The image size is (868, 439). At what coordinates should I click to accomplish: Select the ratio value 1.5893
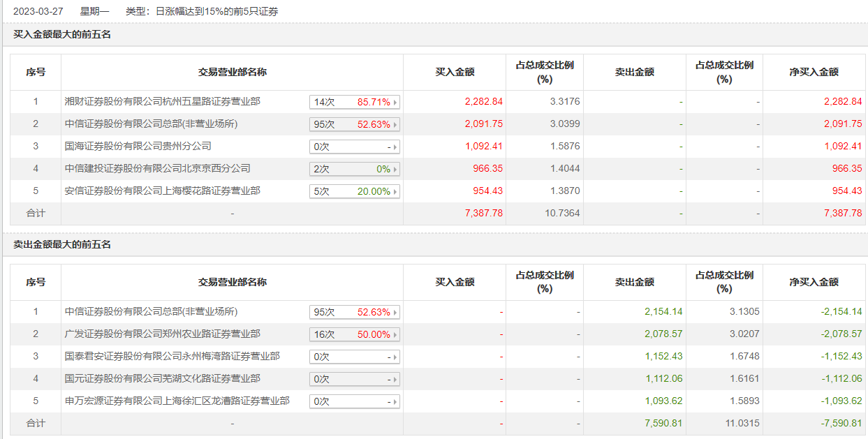(744, 401)
